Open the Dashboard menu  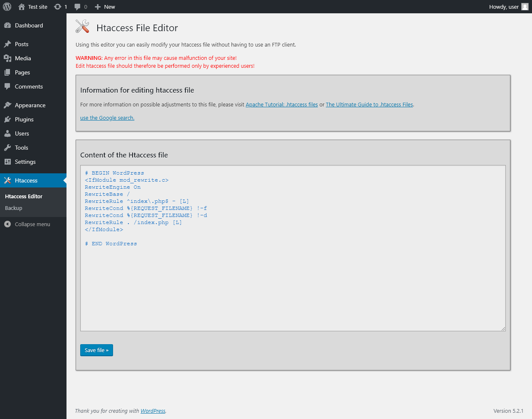point(33,25)
